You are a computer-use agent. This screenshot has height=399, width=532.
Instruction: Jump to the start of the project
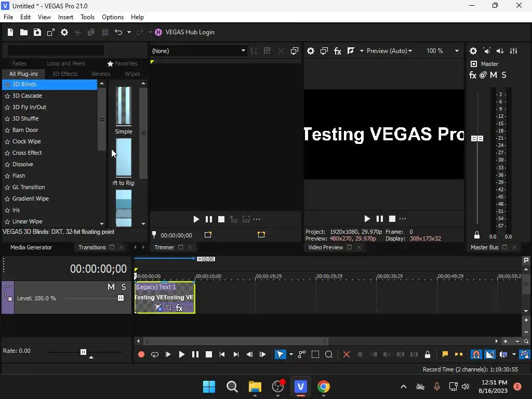(222, 354)
